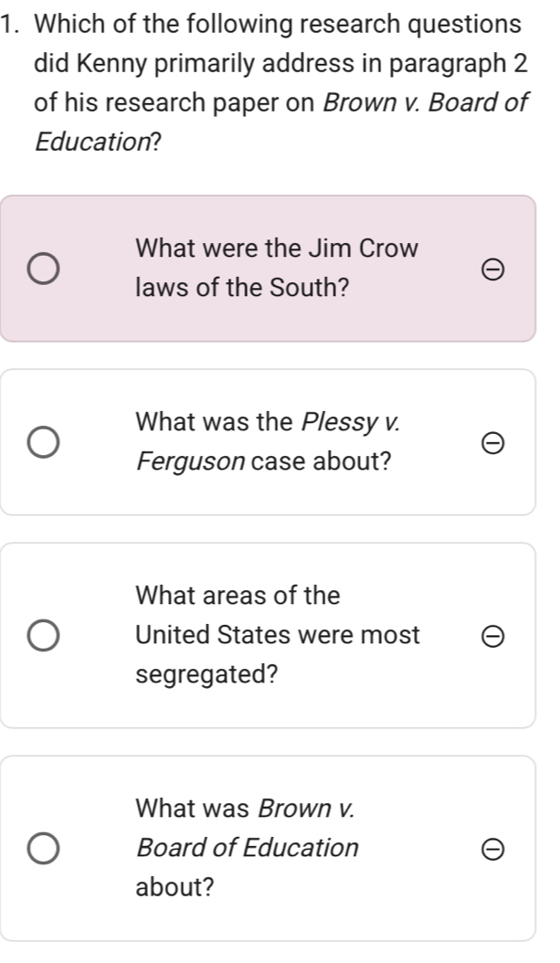
Task: Click the word 'segregated?' in third answer
Action: click(206, 674)
